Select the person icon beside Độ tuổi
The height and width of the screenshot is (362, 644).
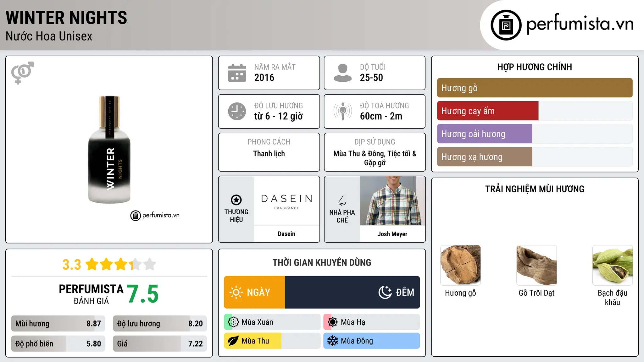click(x=342, y=73)
